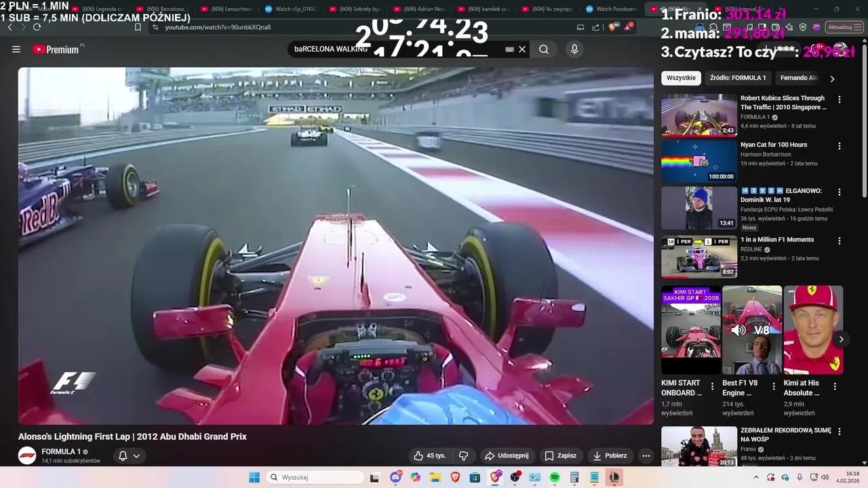Show more shorts with the right arrow
Viewport: 868px width, 488px height.
(841, 340)
